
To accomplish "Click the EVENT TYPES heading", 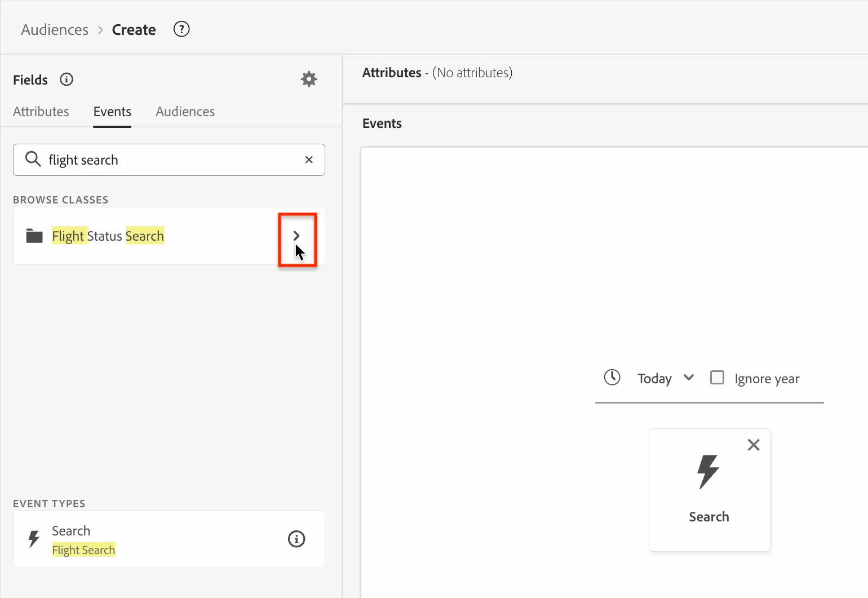I will [x=49, y=503].
